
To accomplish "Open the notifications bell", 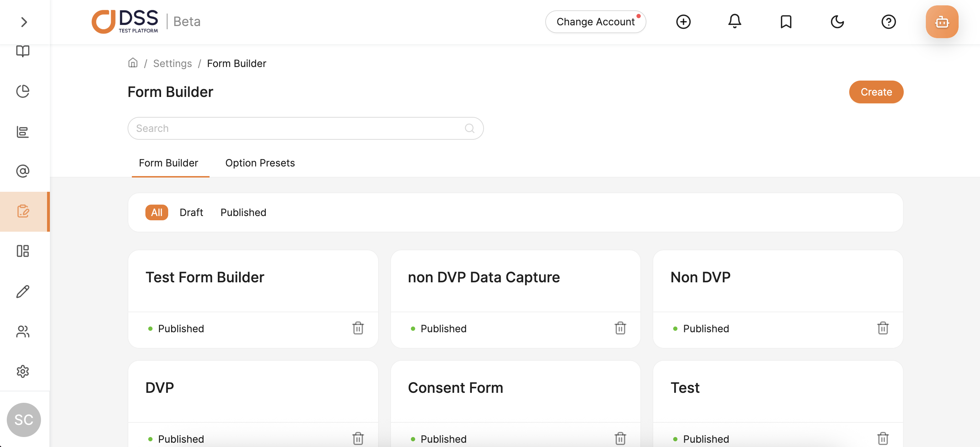I will 734,22.
